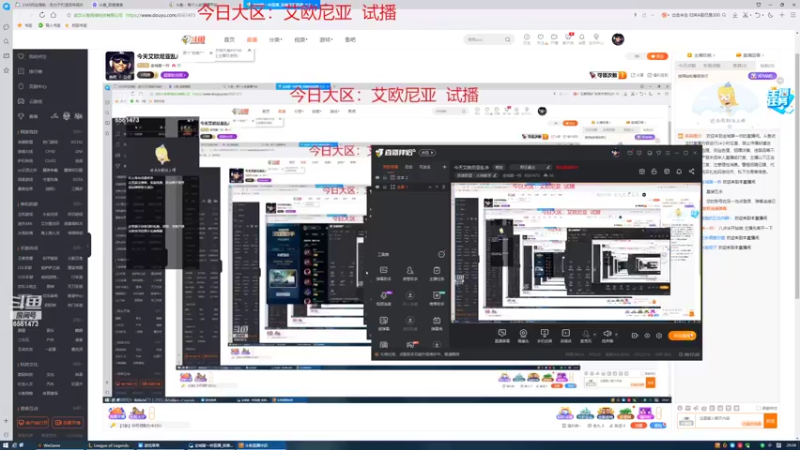Screen dimensions: 800x450
Task: Open the streamer avatar beside the room title
Action: pyautogui.click(x=120, y=65)
